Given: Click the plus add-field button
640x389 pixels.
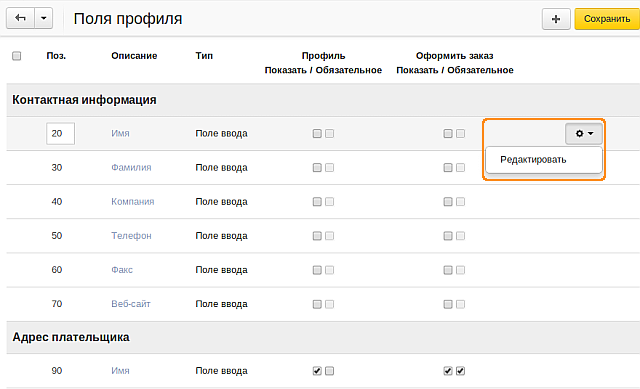Looking at the screenshot, I should pyautogui.click(x=556, y=19).
